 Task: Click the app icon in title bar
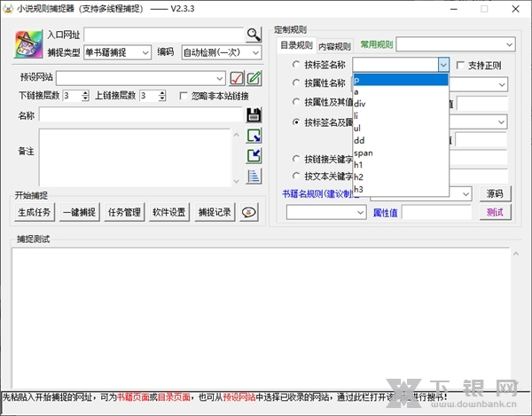pos(7,9)
